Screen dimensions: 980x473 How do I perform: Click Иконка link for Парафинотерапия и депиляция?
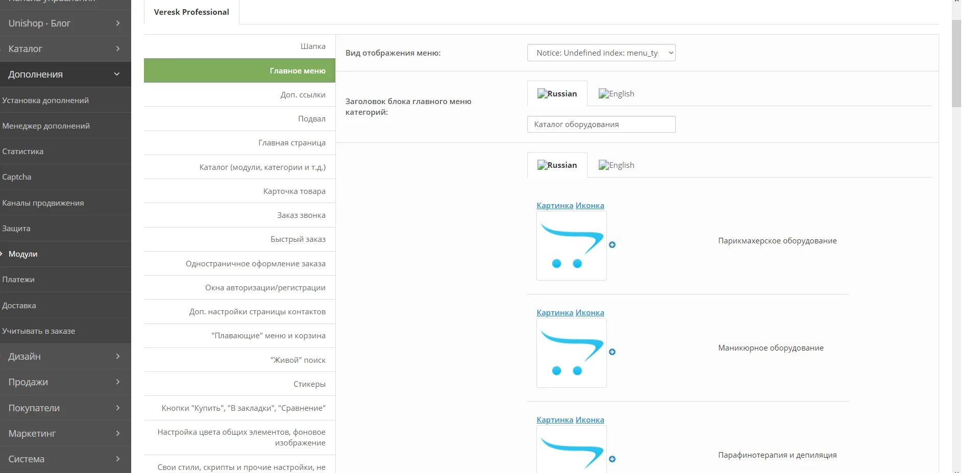pyautogui.click(x=590, y=419)
